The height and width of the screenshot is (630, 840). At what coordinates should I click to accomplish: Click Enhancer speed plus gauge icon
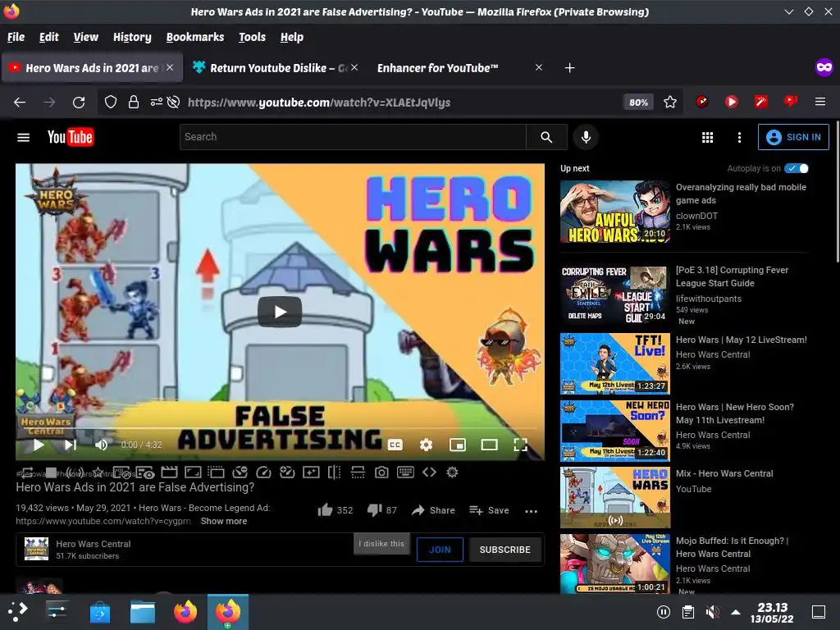(287, 472)
